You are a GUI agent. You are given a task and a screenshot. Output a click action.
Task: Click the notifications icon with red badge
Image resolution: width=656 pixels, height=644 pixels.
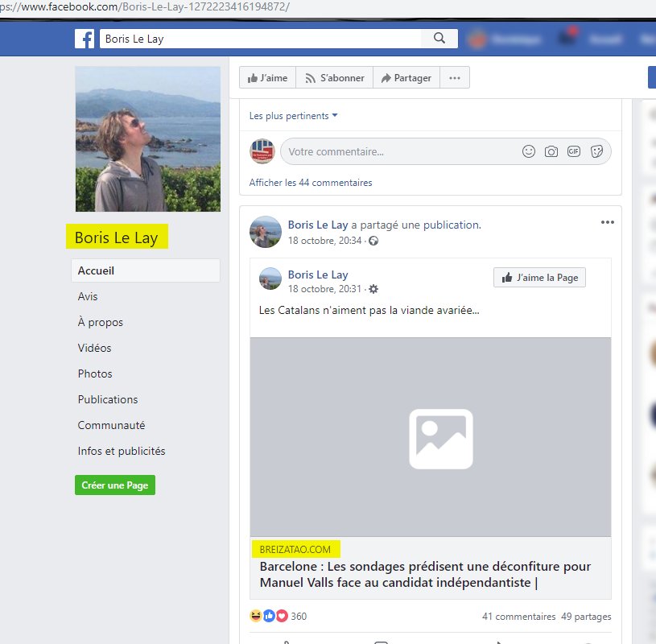pos(568,38)
